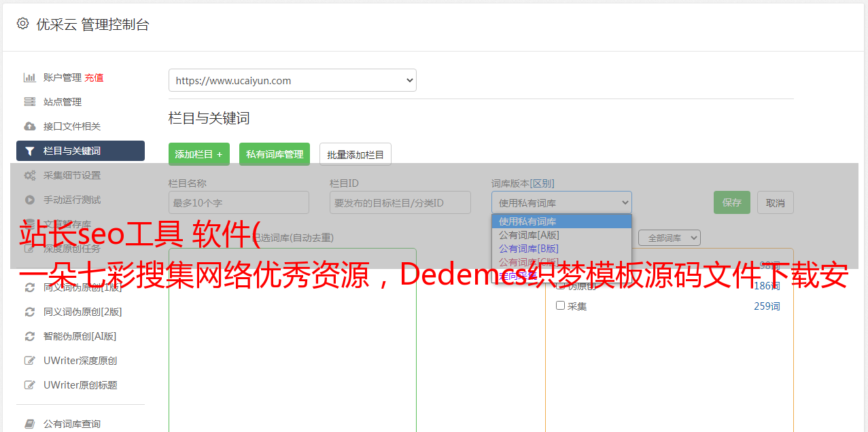The height and width of the screenshot is (432, 868).
Task: Focus the 栏目ID input field
Action: tap(400, 202)
